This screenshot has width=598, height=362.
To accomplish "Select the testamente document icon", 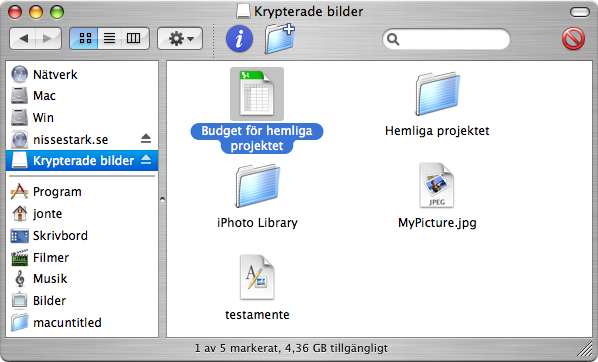I will click(x=257, y=278).
